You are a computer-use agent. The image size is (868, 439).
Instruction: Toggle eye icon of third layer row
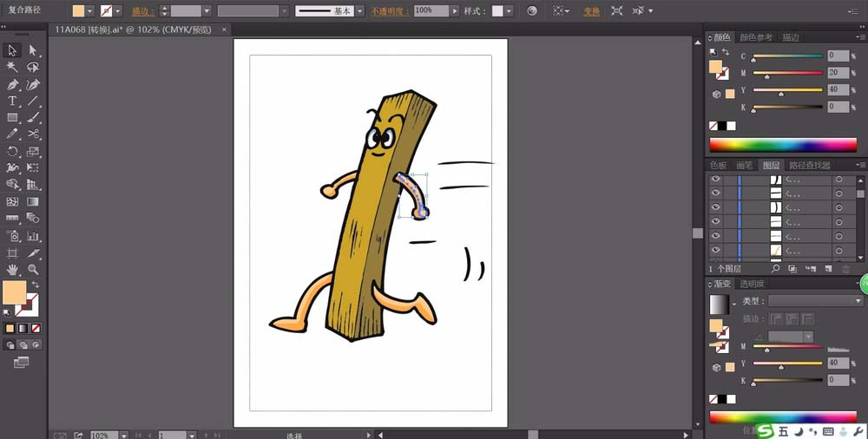[716, 207]
